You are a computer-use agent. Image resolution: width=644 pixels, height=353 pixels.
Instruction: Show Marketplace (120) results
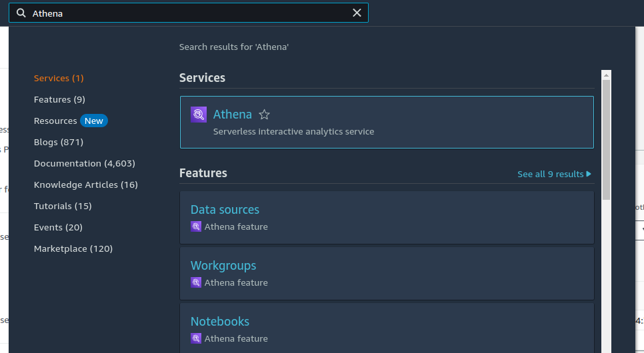73,248
